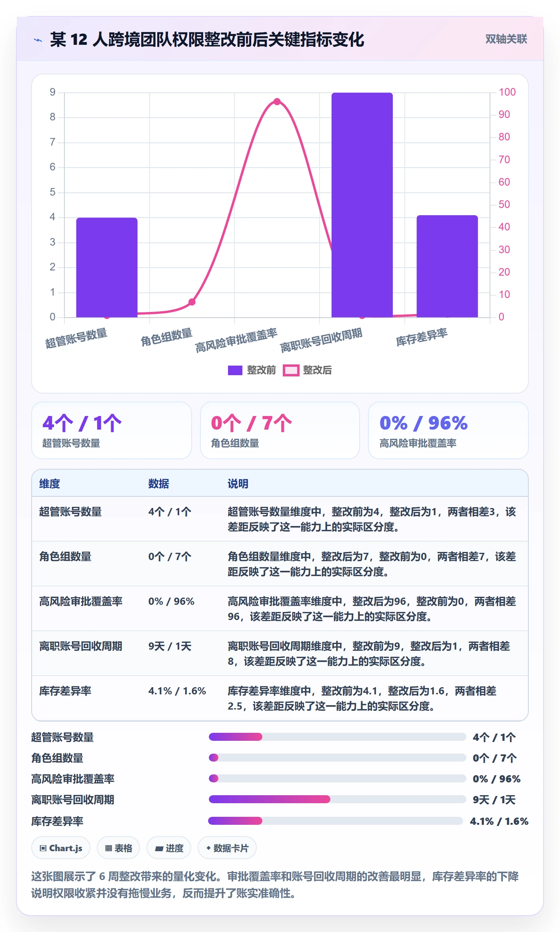
Task: Click the left axis value 9
Action: tap(52, 92)
